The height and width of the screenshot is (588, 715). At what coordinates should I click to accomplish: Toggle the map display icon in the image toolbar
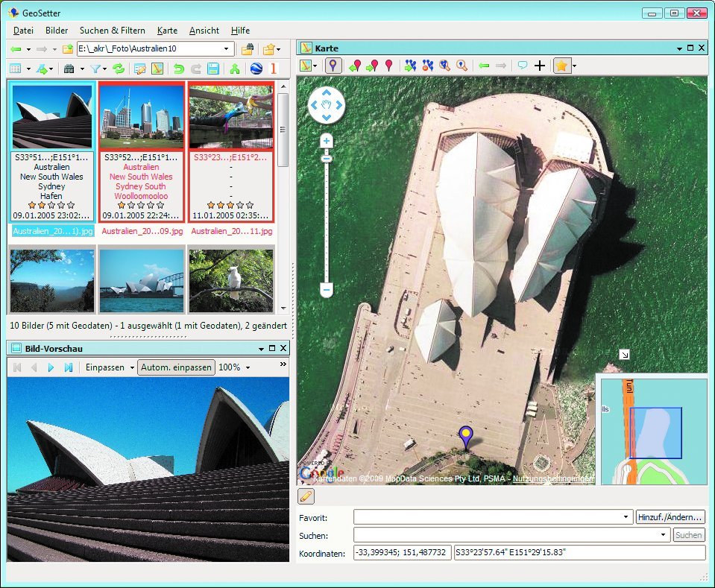click(x=157, y=69)
